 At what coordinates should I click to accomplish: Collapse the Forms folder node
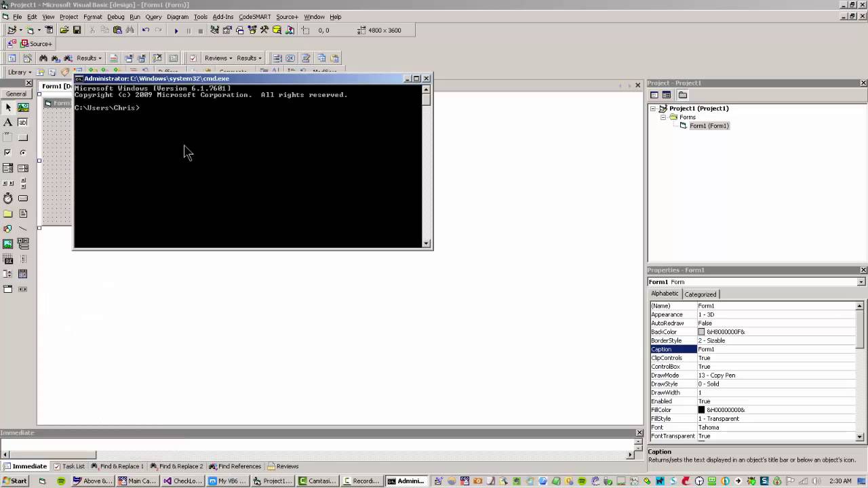tap(663, 117)
